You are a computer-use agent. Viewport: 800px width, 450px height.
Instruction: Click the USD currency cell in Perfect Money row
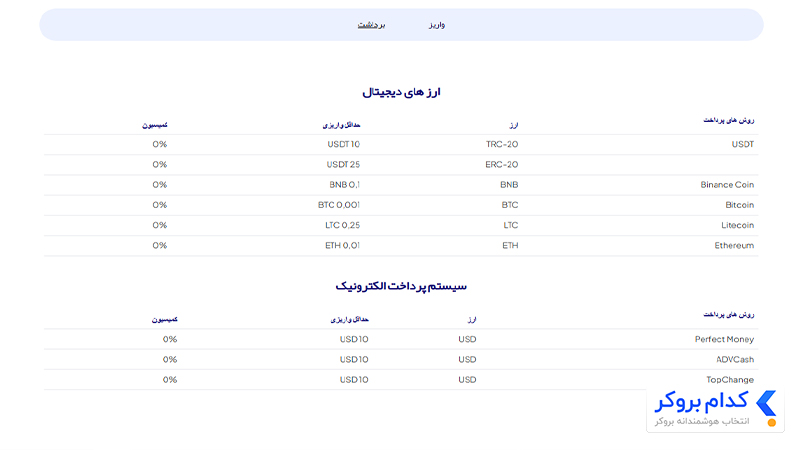467,339
